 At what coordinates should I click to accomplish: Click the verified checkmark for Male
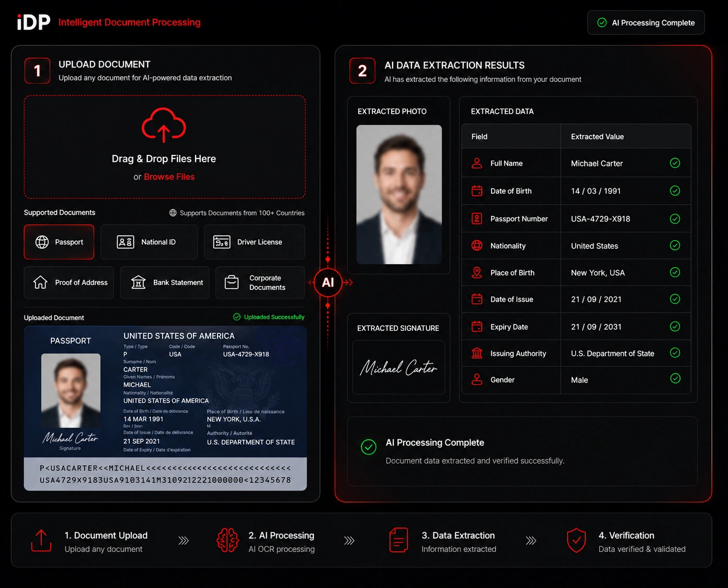(675, 379)
